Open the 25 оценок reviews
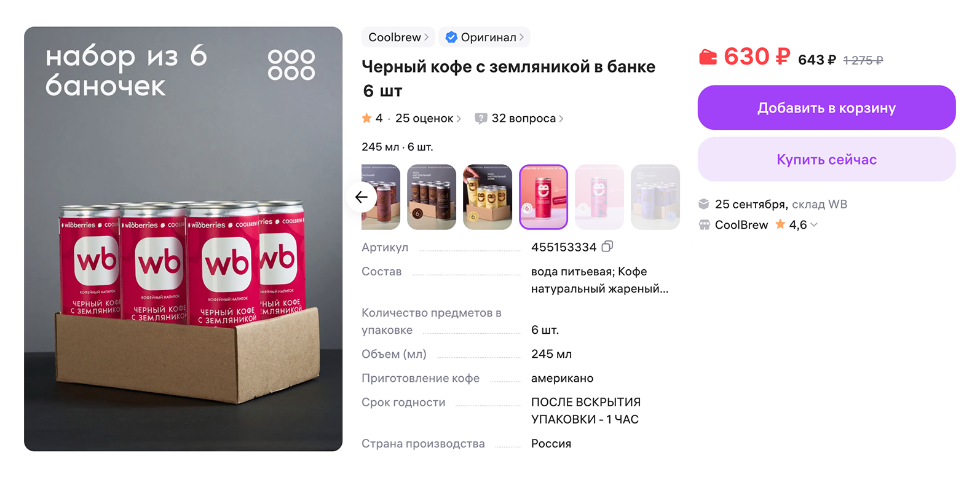980x485 pixels. pos(428,118)
